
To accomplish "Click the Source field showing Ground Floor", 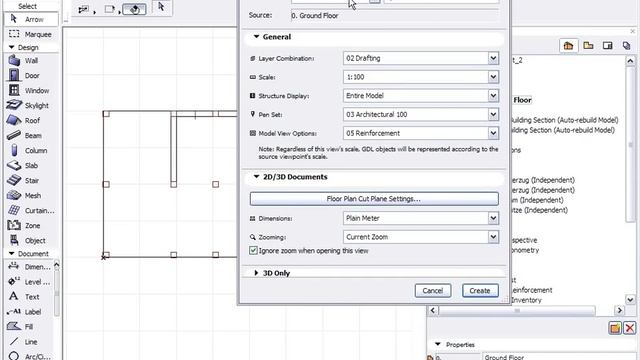I will pos(395,16).
